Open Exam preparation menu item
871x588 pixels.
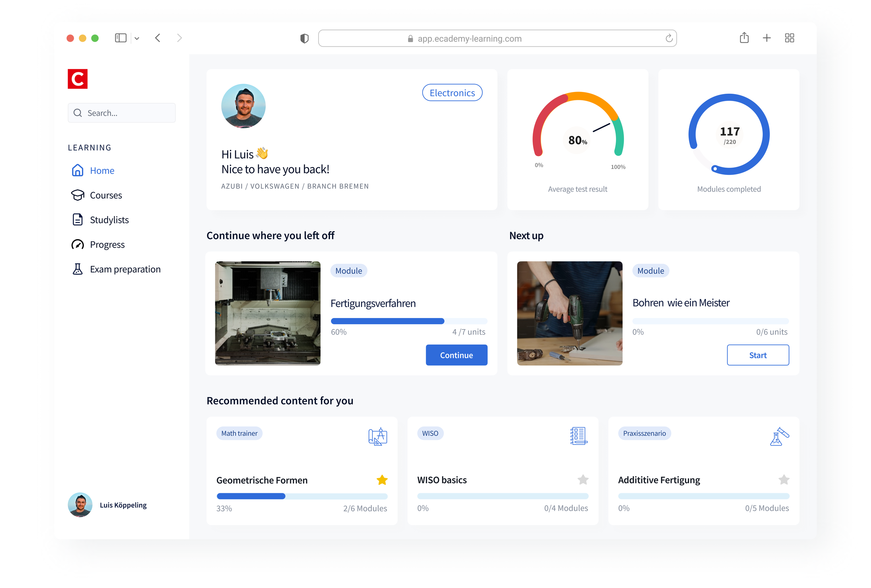click(x=125, y=269)
